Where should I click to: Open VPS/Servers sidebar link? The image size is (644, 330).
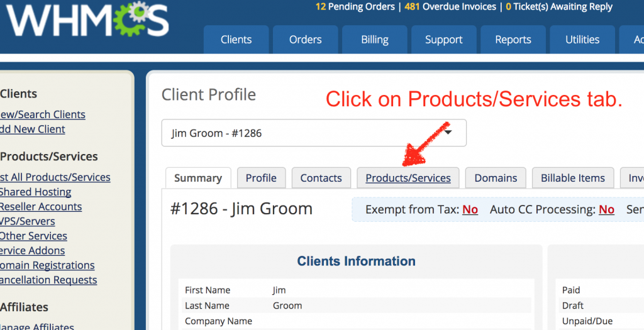pyautogui.click(x=27, y=221)
